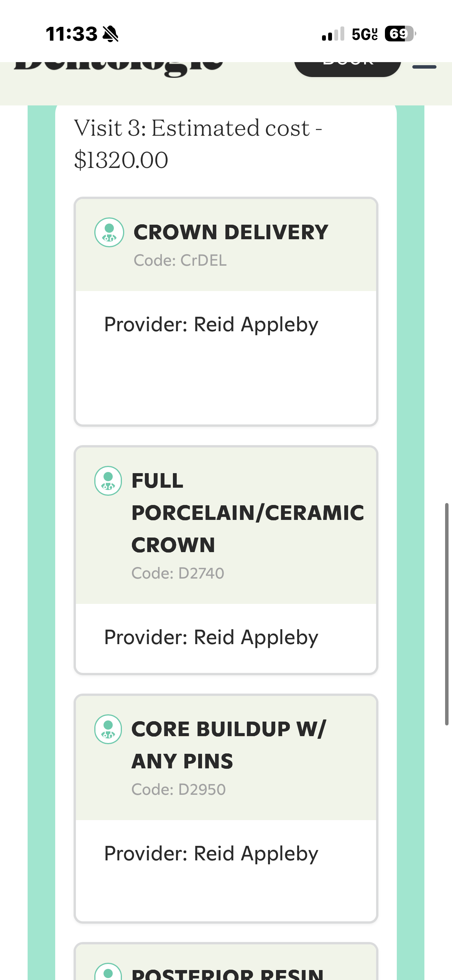The height and width of the screenshot is (980, 452).
Task: Tap the Visit 3 estimated cost heading
Action: [198, 144]
